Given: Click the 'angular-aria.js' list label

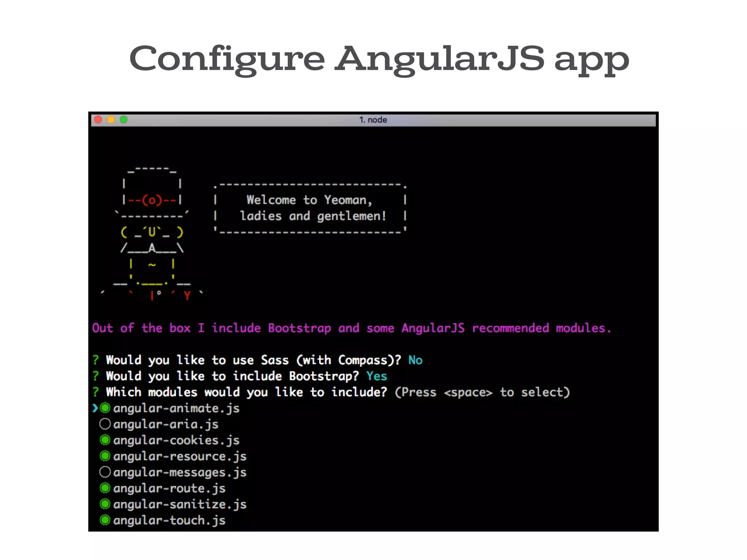Looking at the screenshot, I should pyautogui.click(x=166, y=425).
